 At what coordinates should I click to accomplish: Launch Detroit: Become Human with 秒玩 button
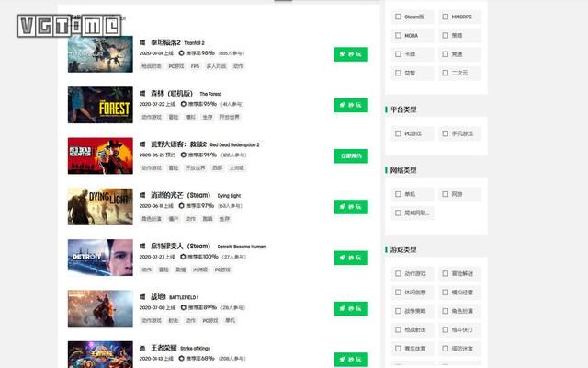(351, 258)
